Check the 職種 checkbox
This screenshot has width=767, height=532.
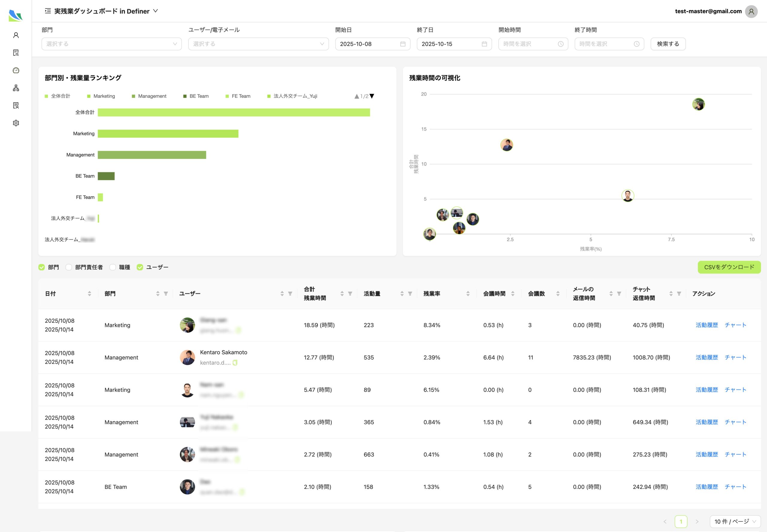coord(113,267)
